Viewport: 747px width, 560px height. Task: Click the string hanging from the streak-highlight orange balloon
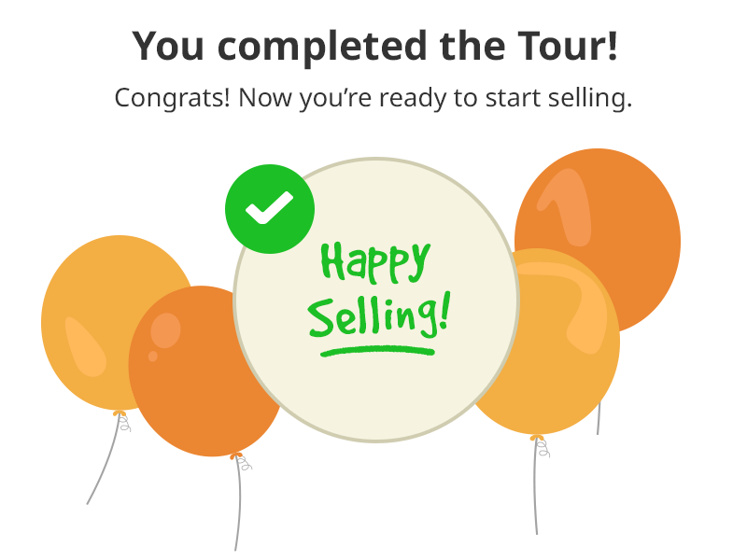[599, 417]
